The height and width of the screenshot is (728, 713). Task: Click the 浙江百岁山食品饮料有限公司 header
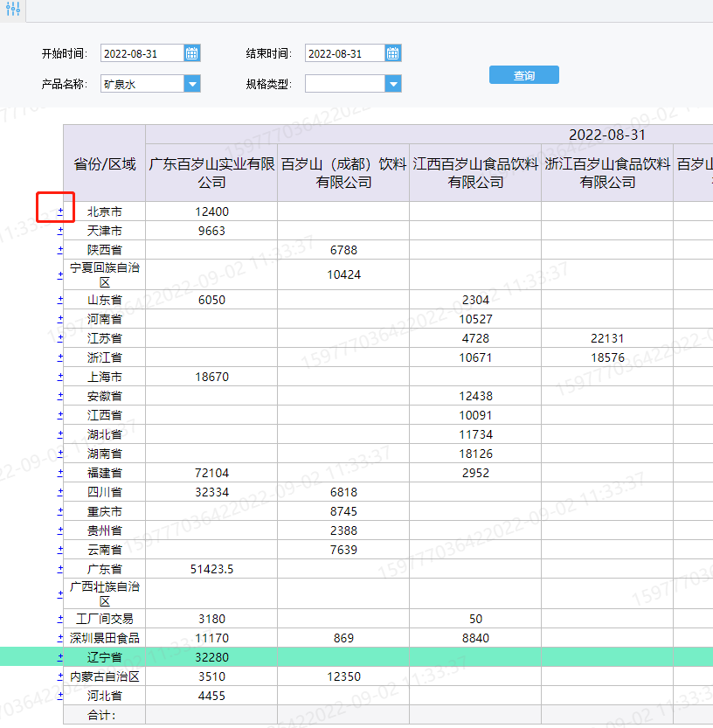[607, 173]
